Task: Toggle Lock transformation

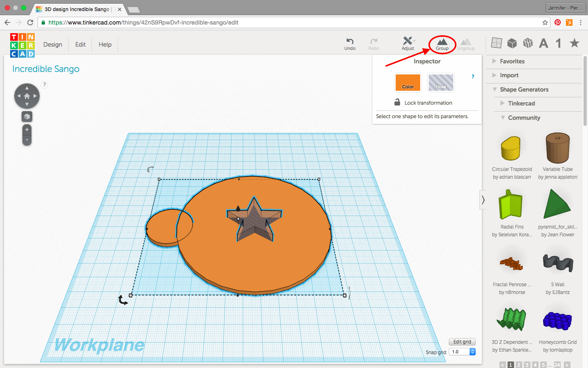Action: [423, 103]
